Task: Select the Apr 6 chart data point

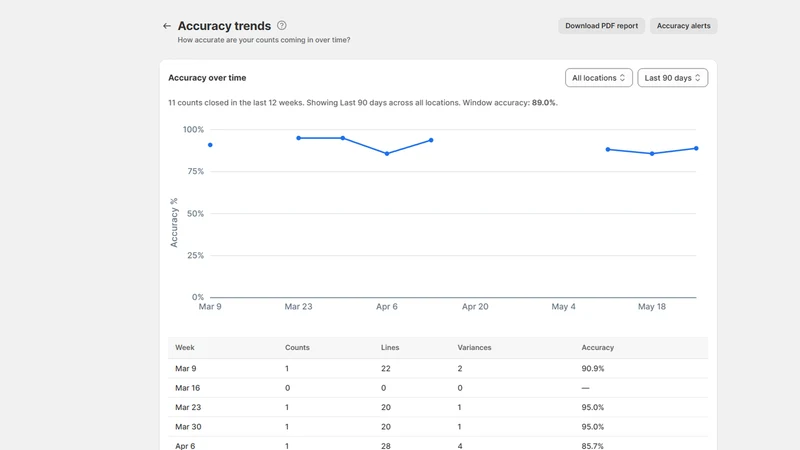Action: (x=387, y=154)
